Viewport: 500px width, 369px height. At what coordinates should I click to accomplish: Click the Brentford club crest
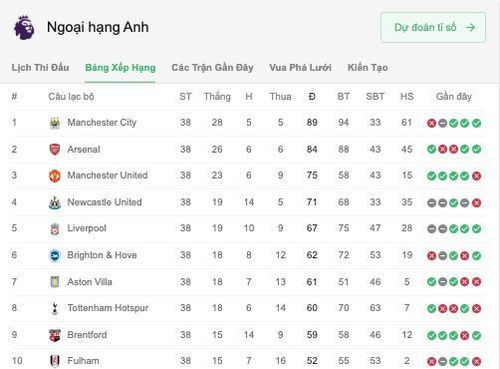55,335
